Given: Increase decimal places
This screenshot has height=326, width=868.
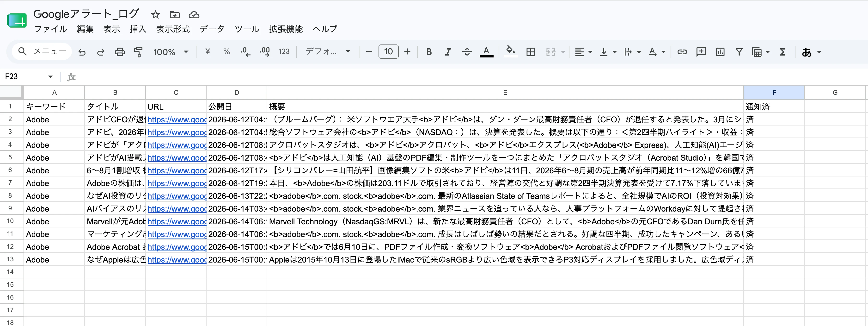Looking at the screenshot, I should tap(265, 52).
